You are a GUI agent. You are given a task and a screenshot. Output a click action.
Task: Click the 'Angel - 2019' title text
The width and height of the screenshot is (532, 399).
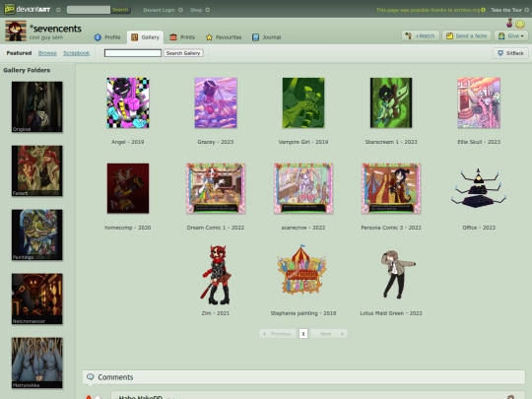tap(127, 142)
